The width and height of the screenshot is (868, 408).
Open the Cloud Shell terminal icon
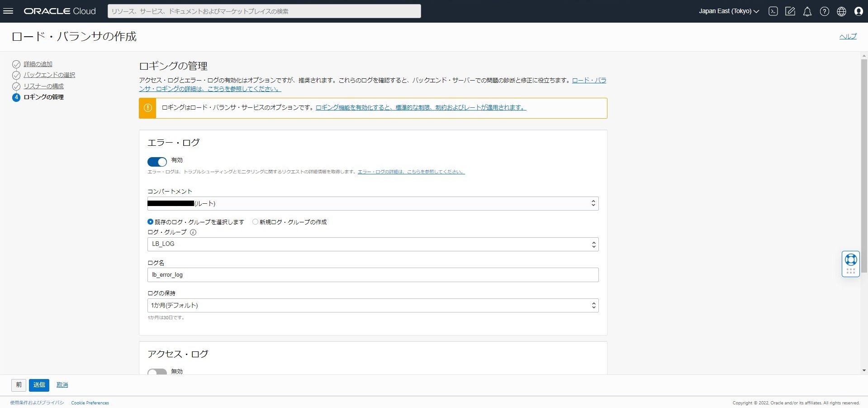(773, 11)
